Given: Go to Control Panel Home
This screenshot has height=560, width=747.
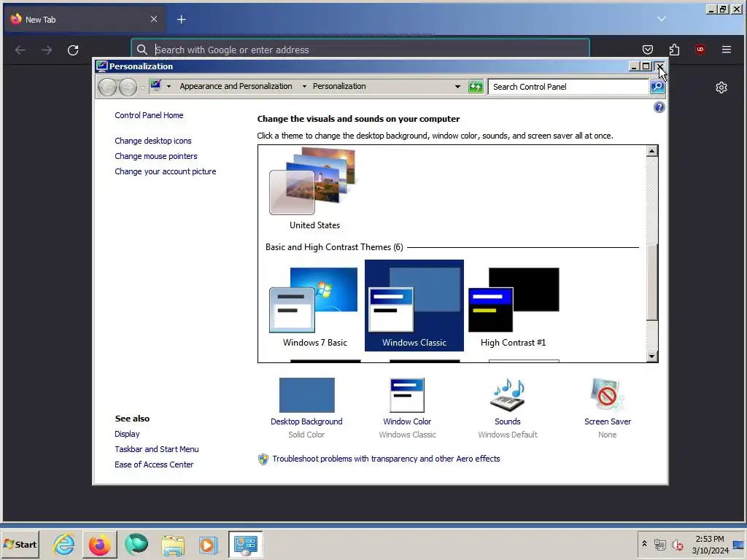Looking at the screenshot, I should click(149, 115).
